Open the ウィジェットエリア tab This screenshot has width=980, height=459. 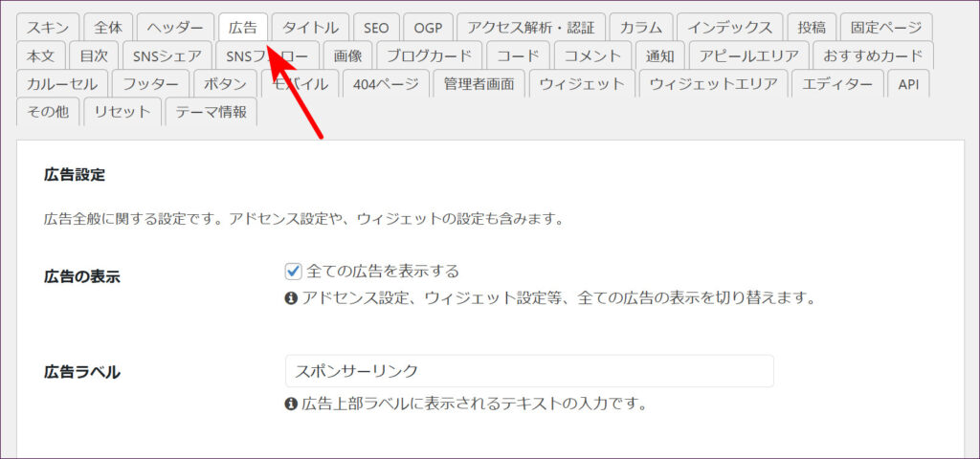[x=713, y=84]
